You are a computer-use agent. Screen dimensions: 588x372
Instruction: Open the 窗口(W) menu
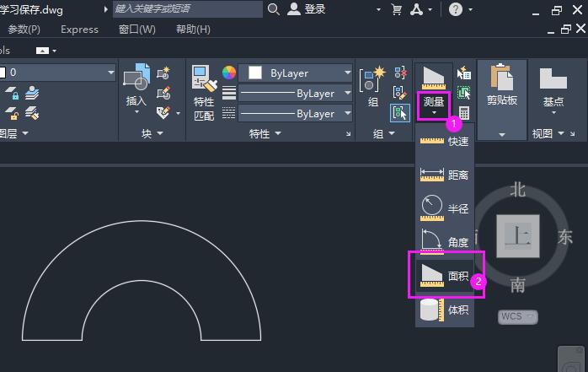point(136,30)
